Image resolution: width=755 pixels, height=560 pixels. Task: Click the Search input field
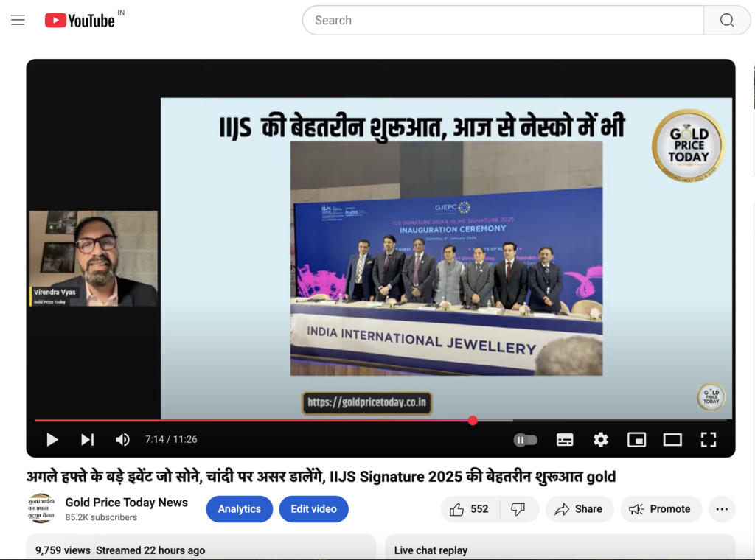click(503, 20)
